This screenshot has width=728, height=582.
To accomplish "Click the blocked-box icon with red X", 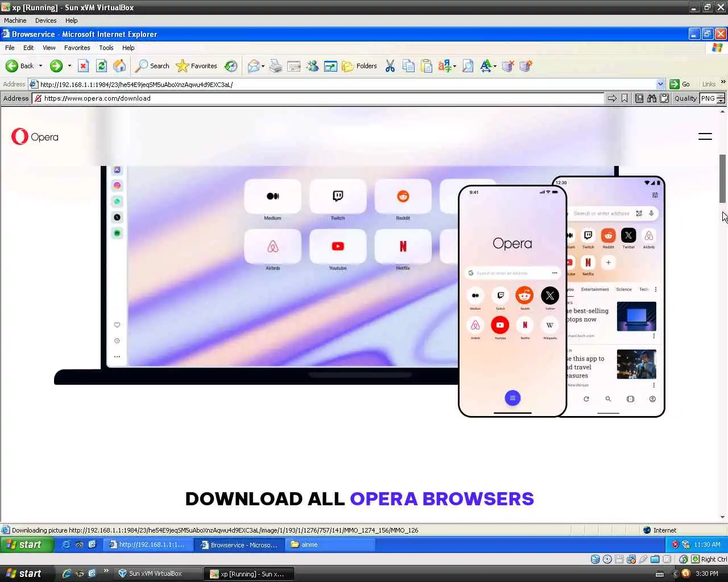I will point(508,66).
